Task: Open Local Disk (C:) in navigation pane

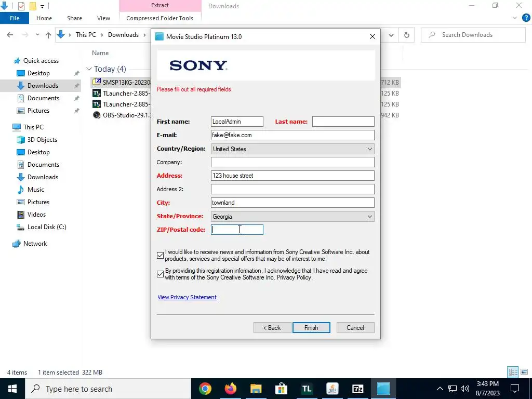Action: (x=46, y=227)
